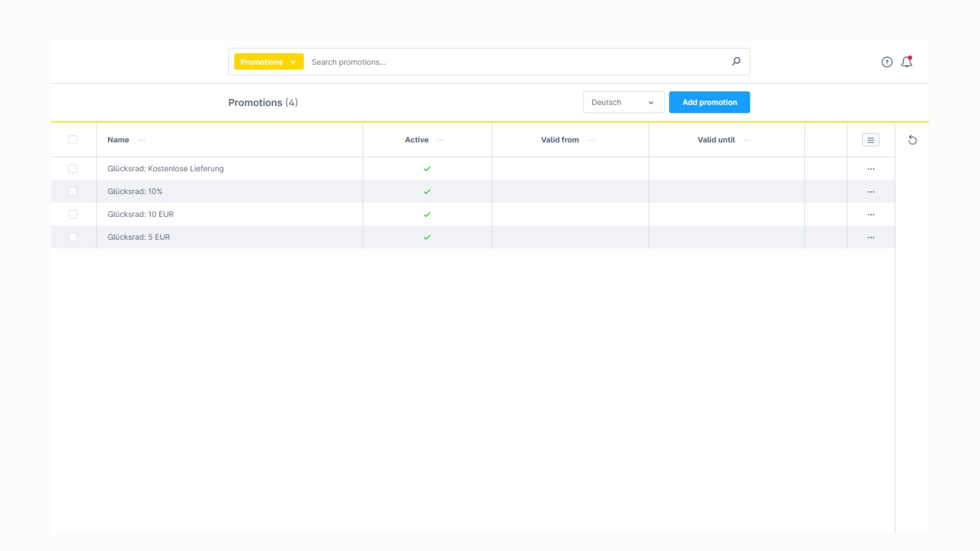Select the Glücksrad: 10 EUR row checkbox
This screenshot has height=551, width=980.
pos(72,214)
